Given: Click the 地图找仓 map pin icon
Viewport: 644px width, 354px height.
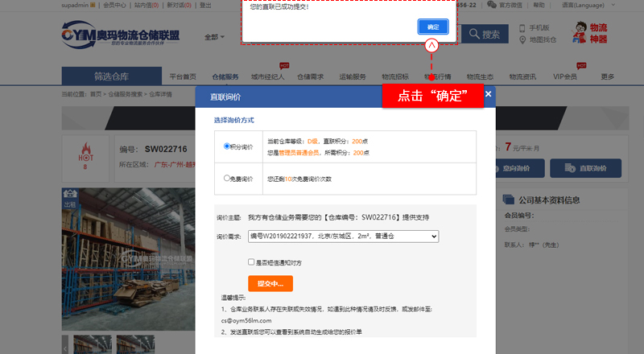Looking at the screenshot, I should [x=522, y=39].
